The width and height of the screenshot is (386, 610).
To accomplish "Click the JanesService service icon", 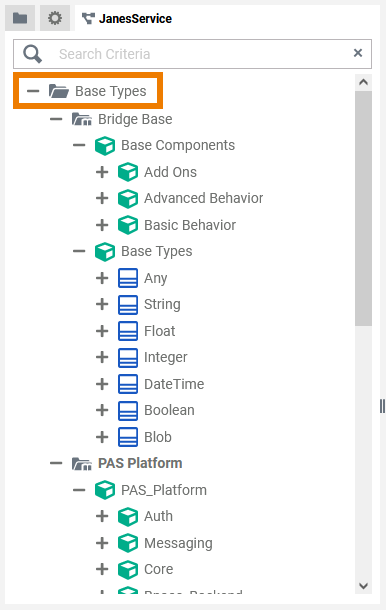I will (88, 19).
